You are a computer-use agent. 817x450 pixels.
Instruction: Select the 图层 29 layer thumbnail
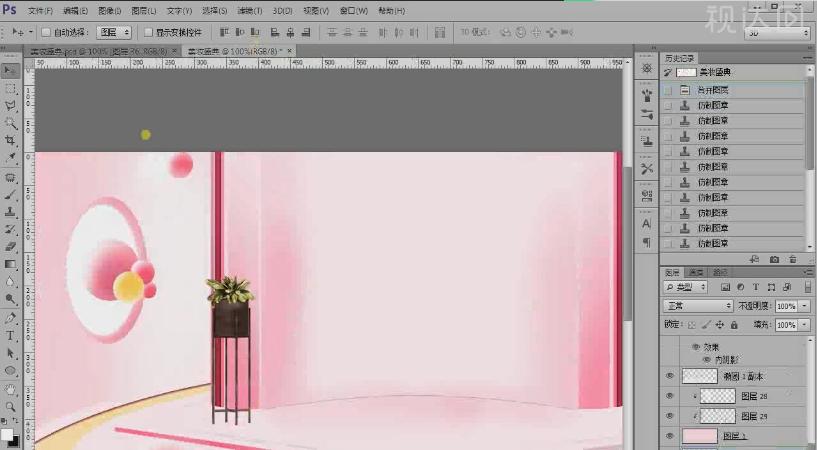pos(718,415)
